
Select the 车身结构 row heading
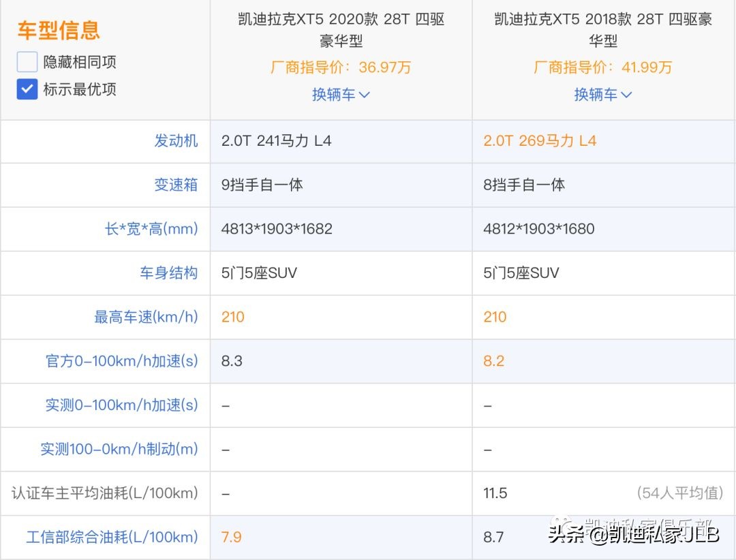(x=176, y=273)
